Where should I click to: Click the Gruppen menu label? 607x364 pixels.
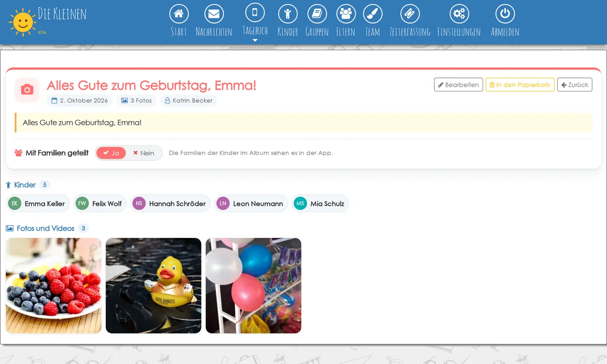(317, 32)
